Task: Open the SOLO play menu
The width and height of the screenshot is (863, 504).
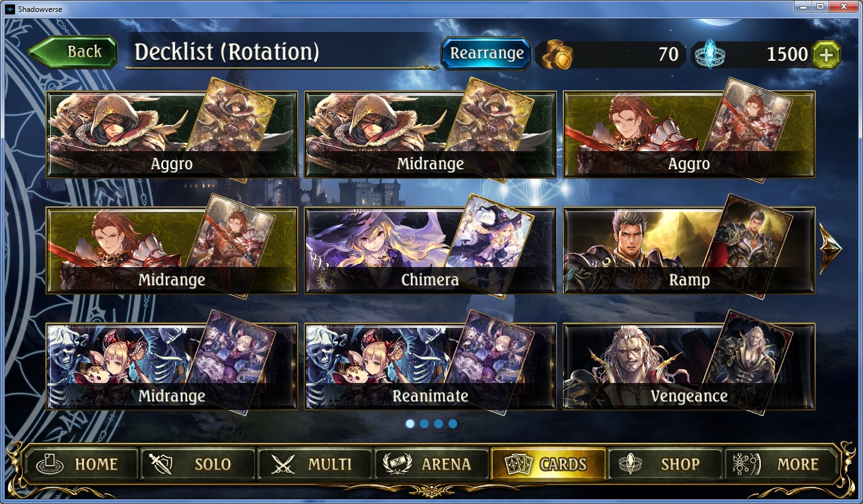Action: 198,465
